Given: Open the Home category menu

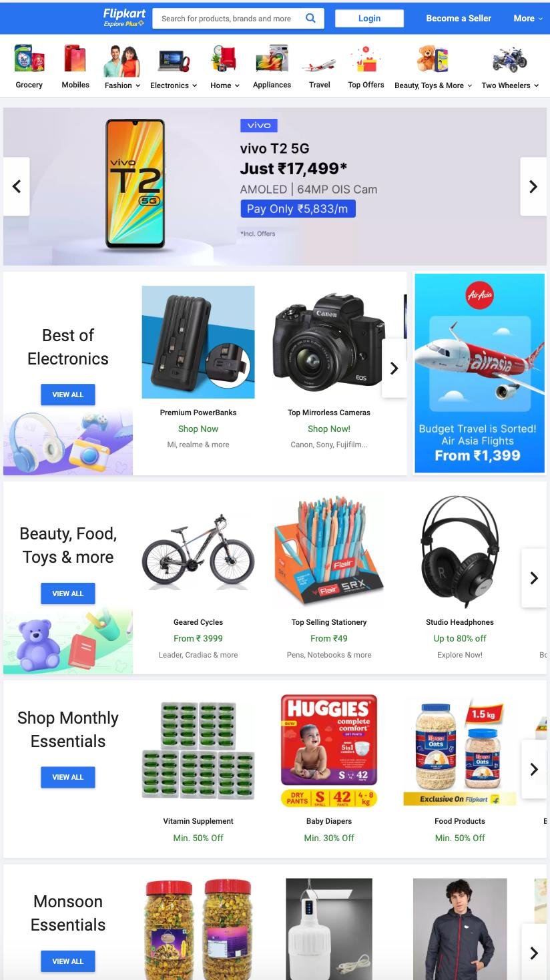Looking at the screenshot, I should click(x=224, y=85).
